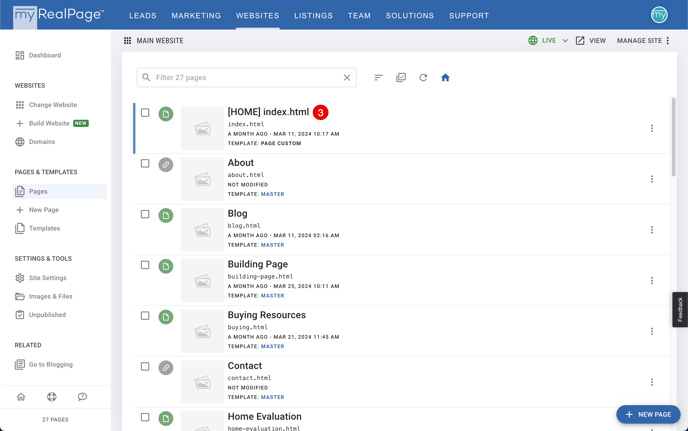Check the Blog page checkbox
Image resolution: width=688 pixels, height=431 pixels.
(x=145, y=214)
